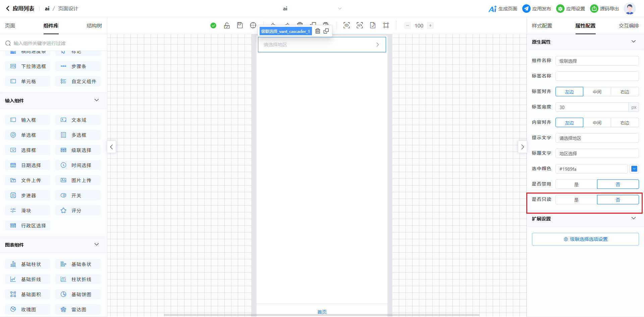The width and height of the screenshot is (644, 317).
Task: Click the canvas frame crop icon
Action: click(386, 25)
